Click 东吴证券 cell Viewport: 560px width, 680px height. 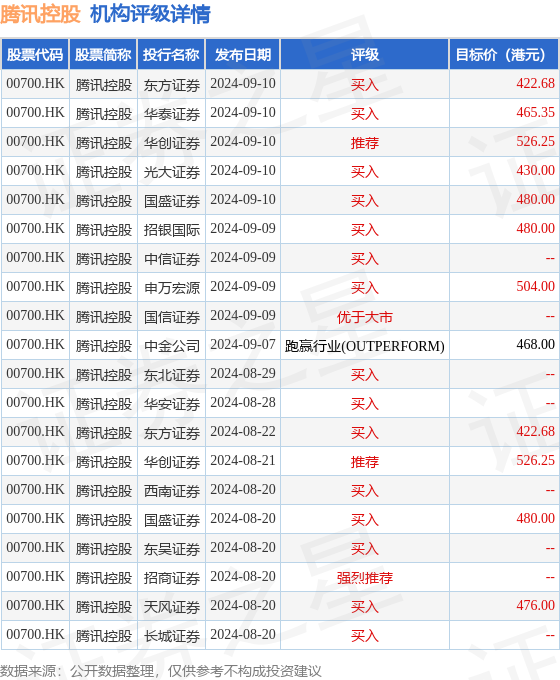tap(172, 549)
